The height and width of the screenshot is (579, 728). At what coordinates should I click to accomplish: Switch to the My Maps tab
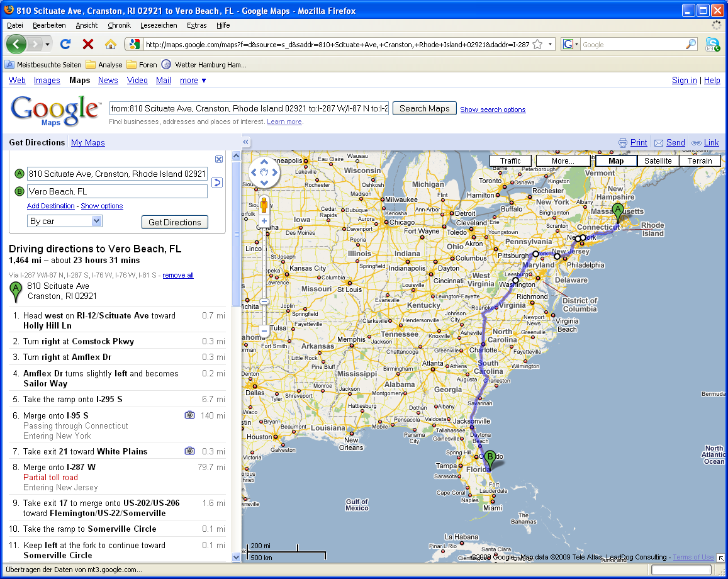tap(87, 143)
